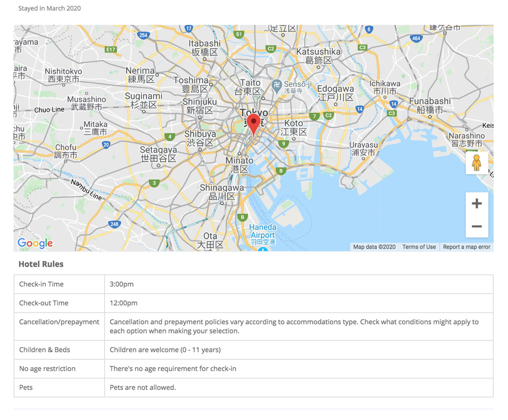Zoom out with the minus button
Viewport: 508px width, 420px height.
click(x=477, y=226)
